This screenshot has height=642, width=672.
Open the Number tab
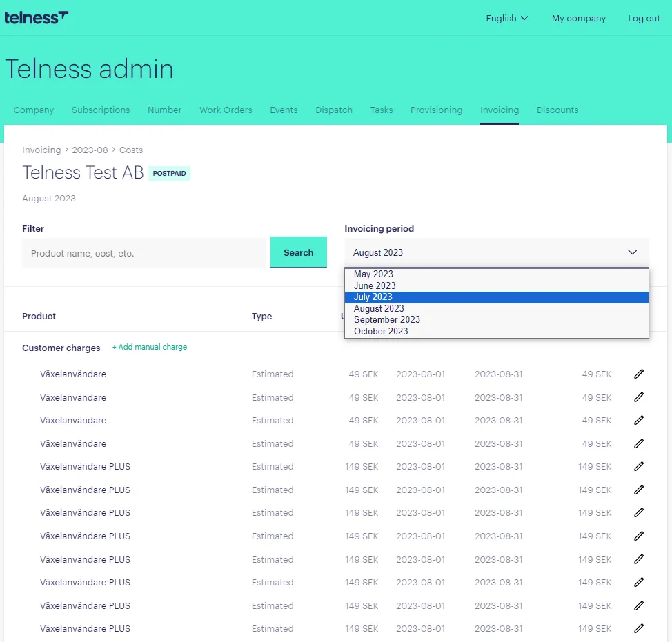165,110
